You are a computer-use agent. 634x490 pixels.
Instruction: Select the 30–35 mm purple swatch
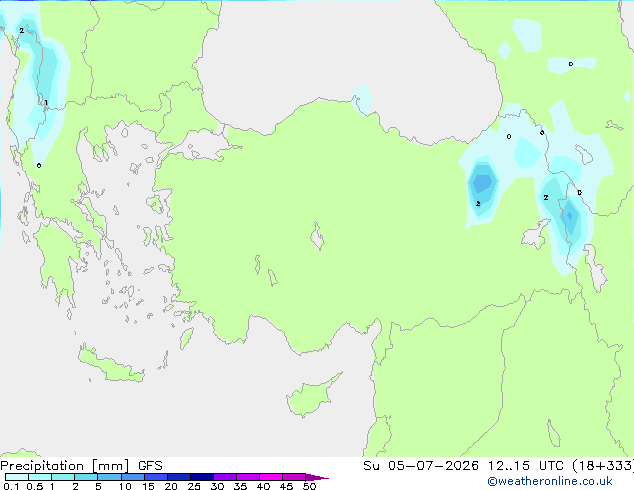coord(225,477)
